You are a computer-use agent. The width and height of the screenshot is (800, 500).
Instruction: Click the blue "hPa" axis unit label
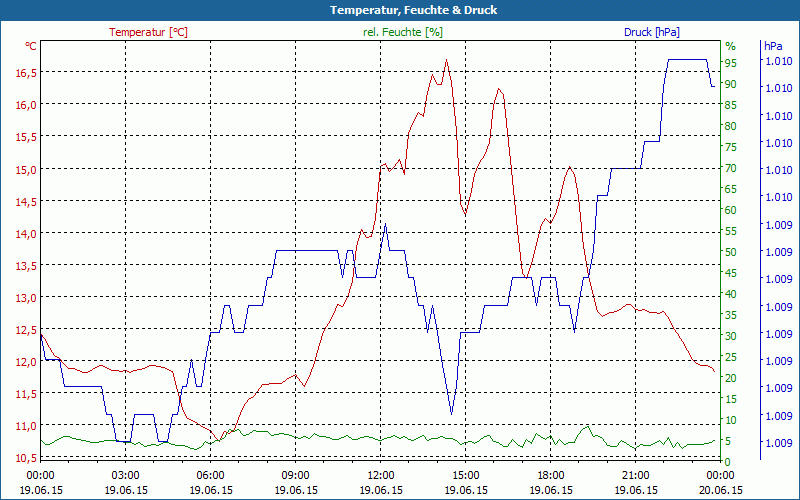tap(773, 46)
